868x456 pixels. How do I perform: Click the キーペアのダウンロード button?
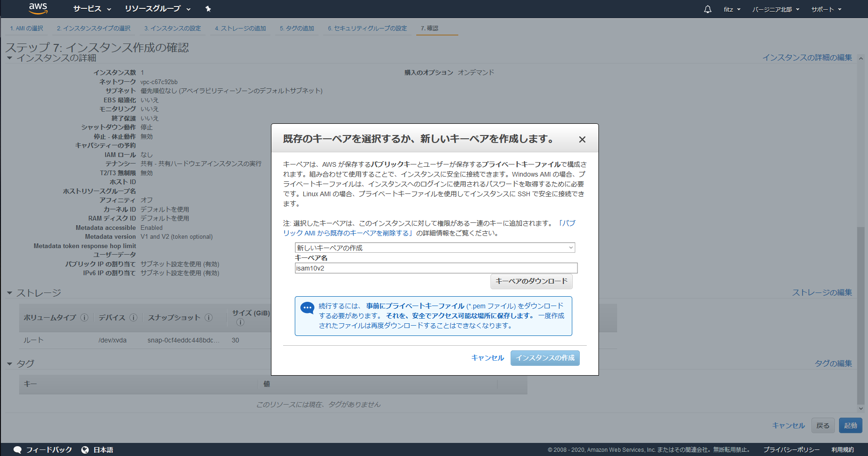click(x=531, y=281)
